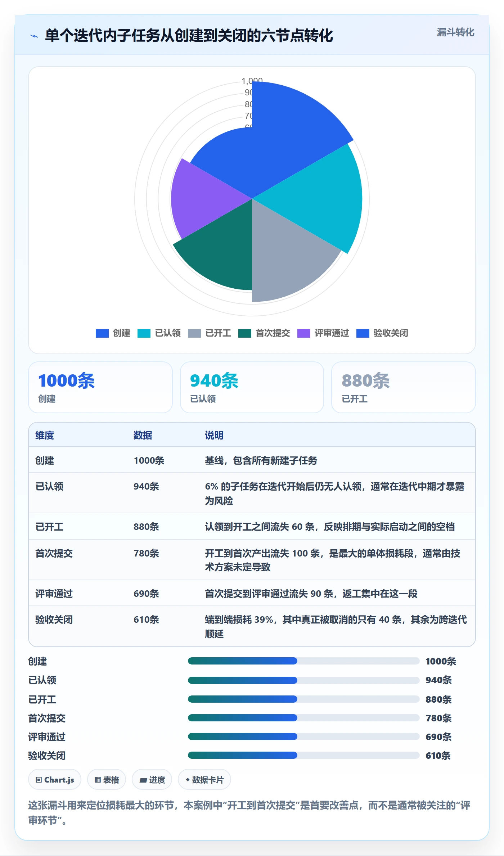Click the 已认领 progress bar

(x=304, y=680)
